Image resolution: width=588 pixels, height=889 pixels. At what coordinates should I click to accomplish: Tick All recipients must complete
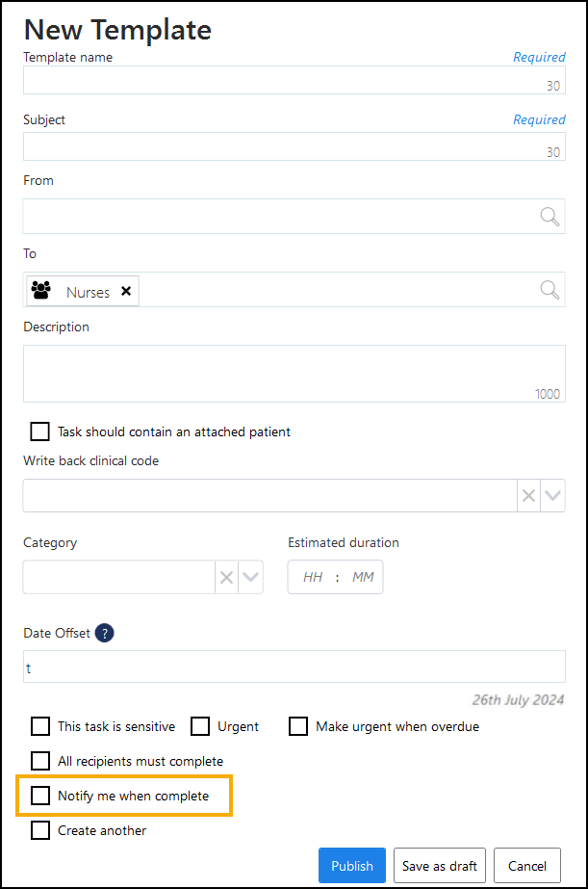coord(40,761)
